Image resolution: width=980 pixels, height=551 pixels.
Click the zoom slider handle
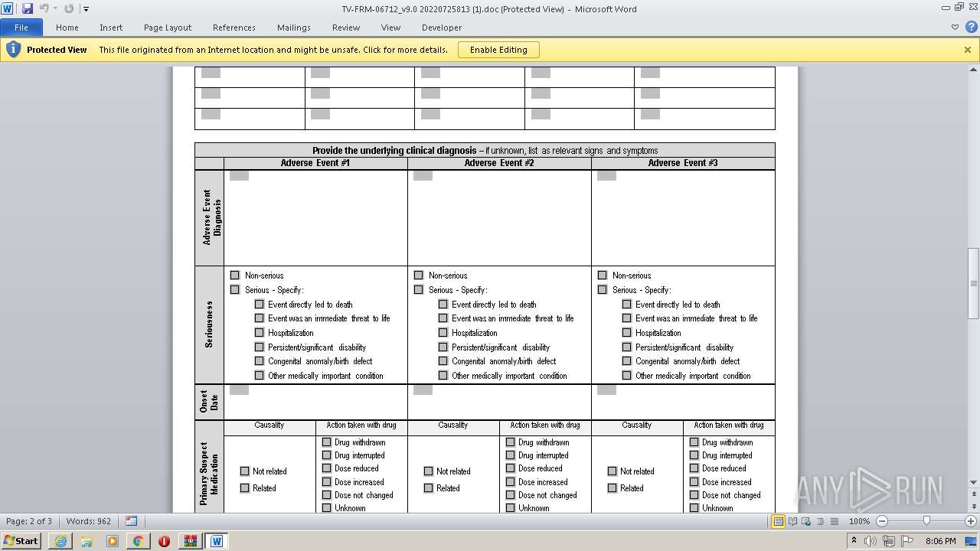point(926,521)
